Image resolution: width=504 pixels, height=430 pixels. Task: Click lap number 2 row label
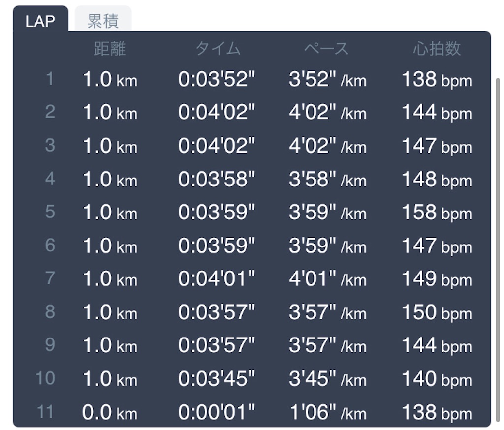coord(50,112)
